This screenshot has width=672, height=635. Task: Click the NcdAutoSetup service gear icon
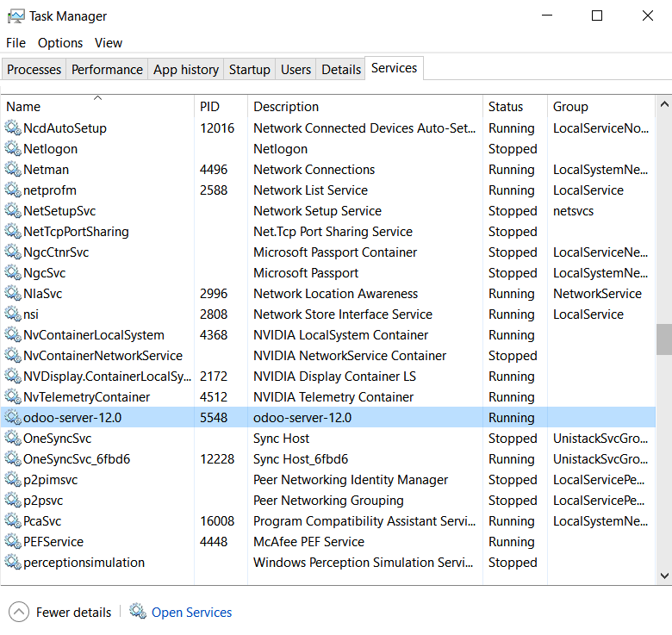point(13,128)
